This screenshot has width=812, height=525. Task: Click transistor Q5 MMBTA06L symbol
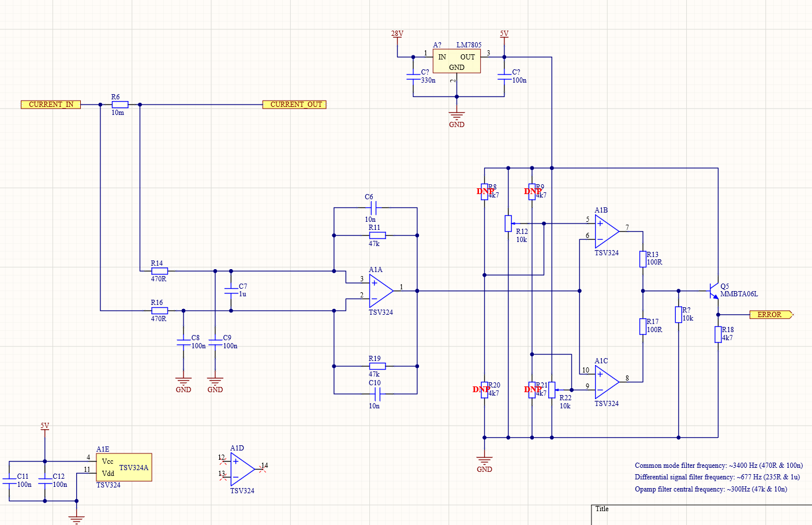pyautogui.click(x=714, y=292)
